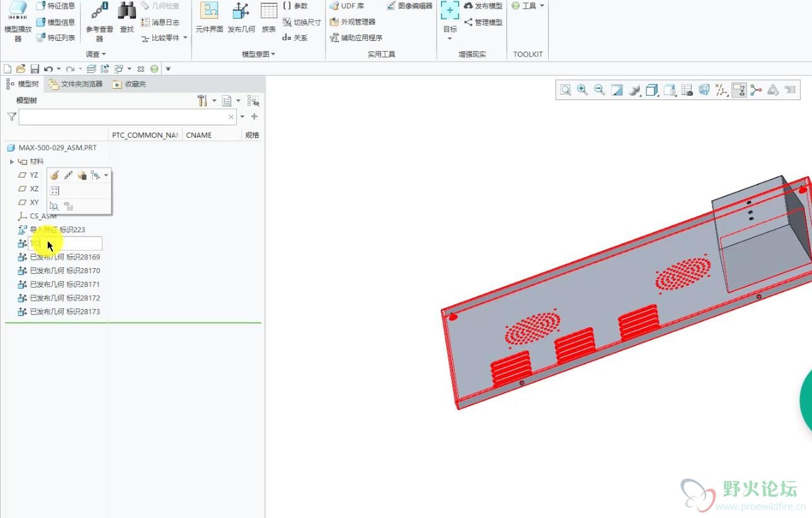Open the 特征列表 feature list
The image size is (812, 518).
pos(55,38)
